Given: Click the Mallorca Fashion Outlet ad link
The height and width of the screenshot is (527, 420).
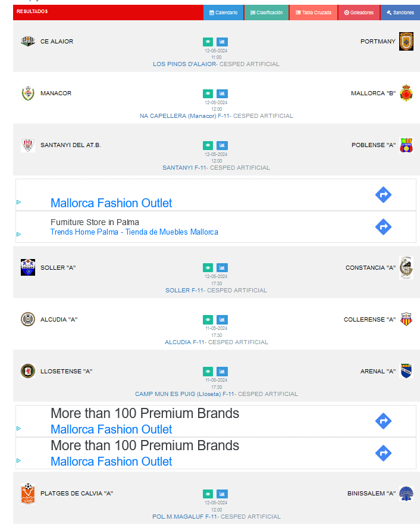Looking at the screenshot, I should 111,203.
